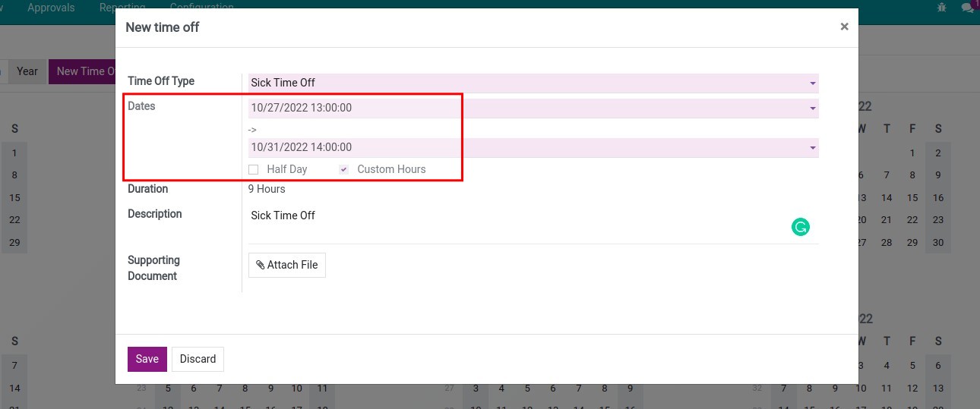Click the Supporting Document label

click(153, 268)
